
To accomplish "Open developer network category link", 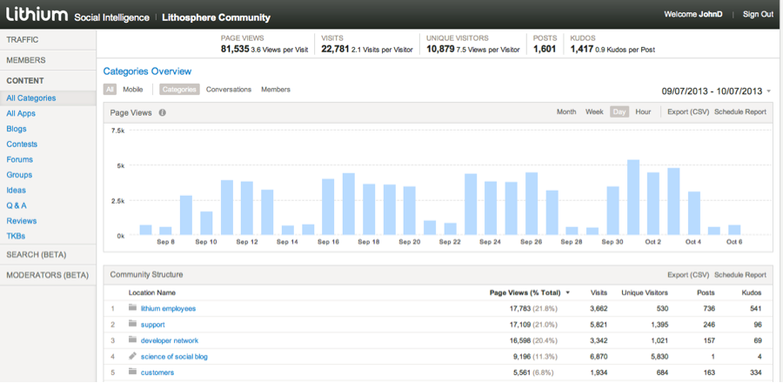I will point(170,341).
